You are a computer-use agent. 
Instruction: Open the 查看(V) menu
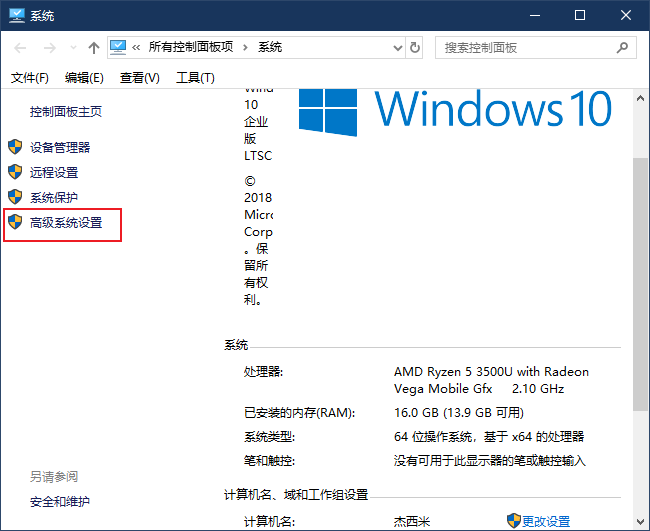pyautogui.click(x=139, y=78)
